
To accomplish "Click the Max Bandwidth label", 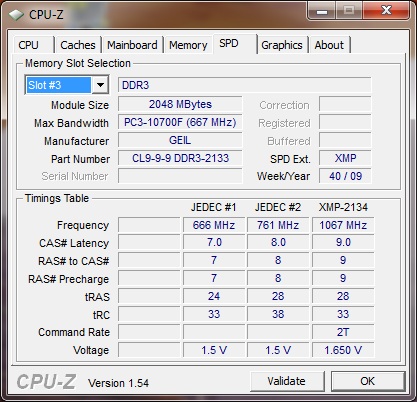I will [71, 123].
